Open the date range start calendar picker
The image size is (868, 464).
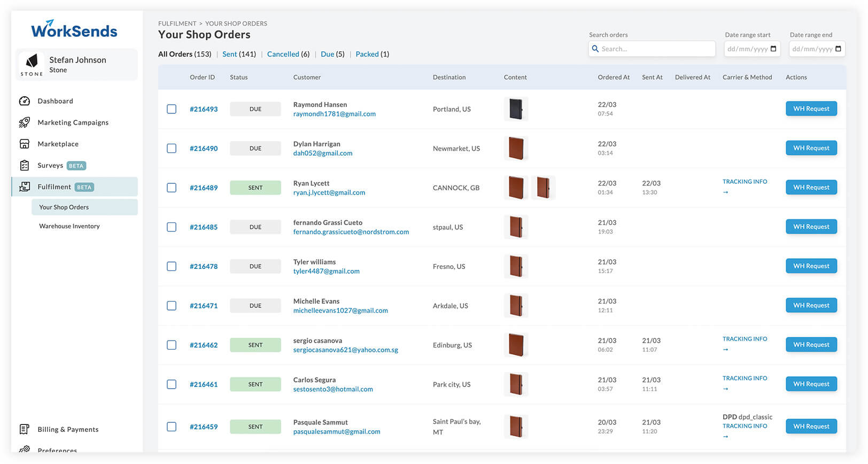[773, 49]
